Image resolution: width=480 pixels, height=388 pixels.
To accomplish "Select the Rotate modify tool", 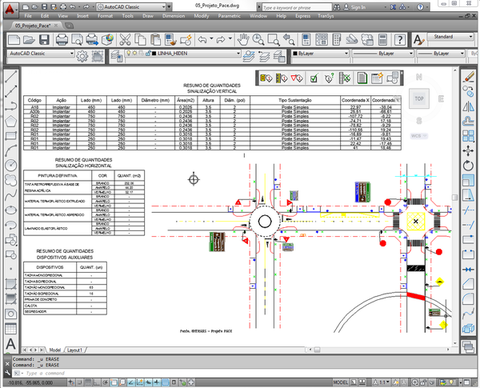I will (468, 165).
